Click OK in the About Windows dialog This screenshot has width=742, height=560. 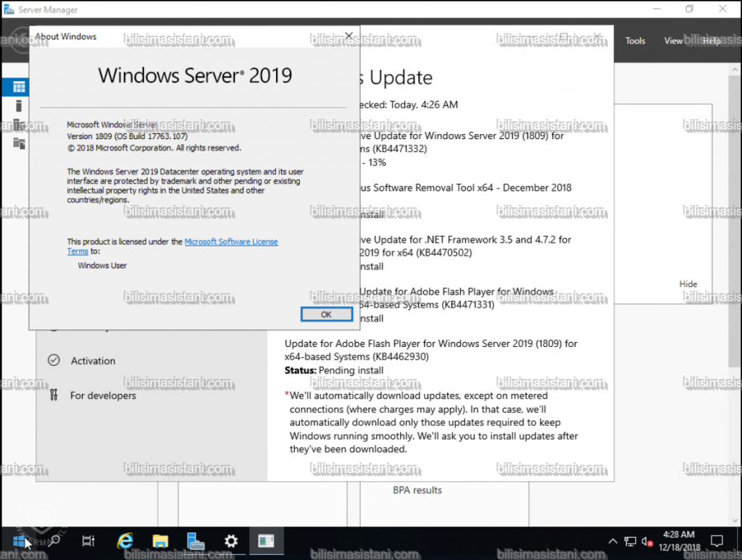point(327,314)
